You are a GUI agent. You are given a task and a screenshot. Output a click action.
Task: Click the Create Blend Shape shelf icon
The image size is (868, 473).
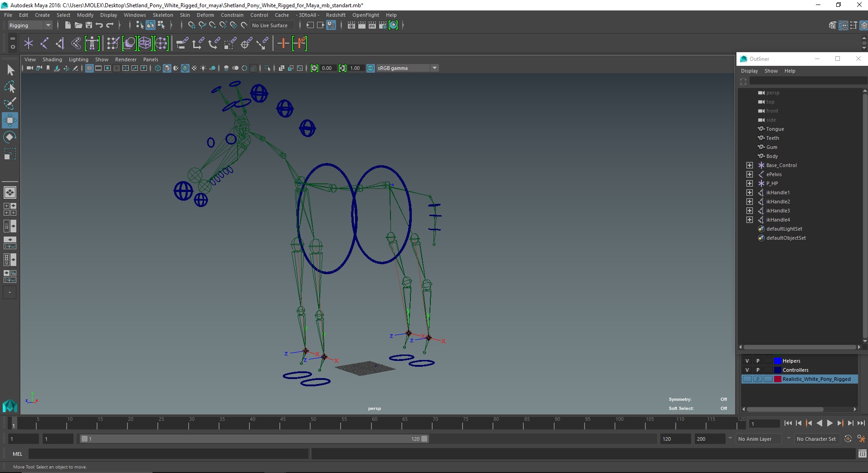pyautogui.click(x=129, y=44)
